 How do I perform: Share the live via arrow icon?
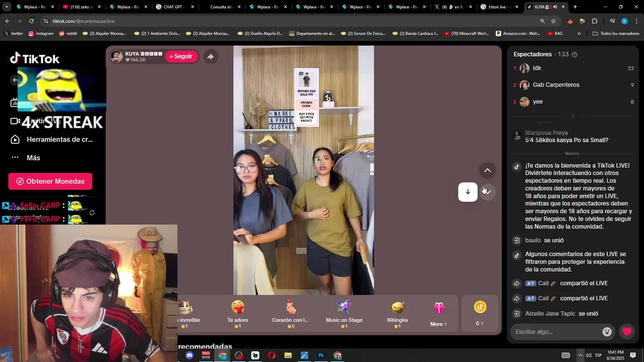[x=210, y=56]
